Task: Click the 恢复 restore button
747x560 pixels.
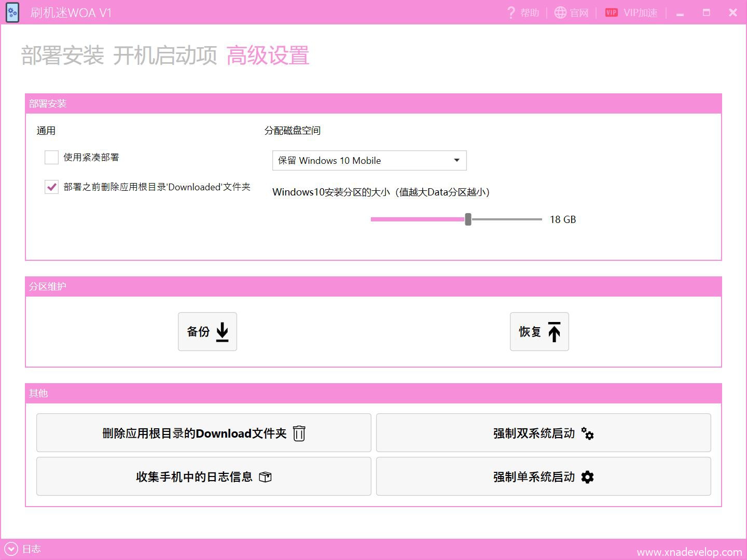Action: coord(539,332)
